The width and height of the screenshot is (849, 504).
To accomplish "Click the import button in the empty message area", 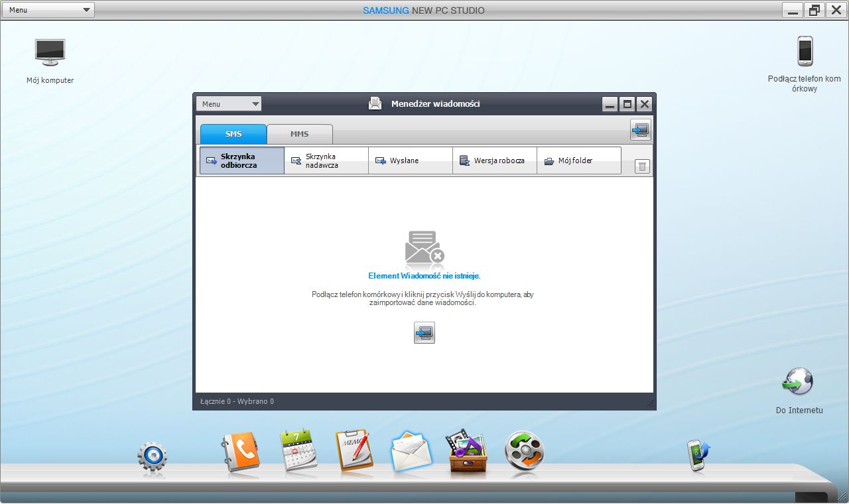I will pos(424,333).
